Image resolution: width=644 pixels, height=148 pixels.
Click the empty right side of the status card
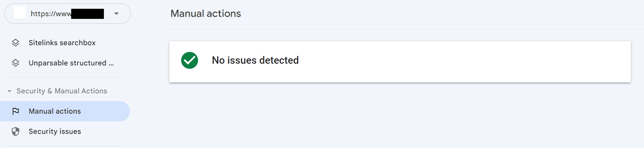pos(506,62)
